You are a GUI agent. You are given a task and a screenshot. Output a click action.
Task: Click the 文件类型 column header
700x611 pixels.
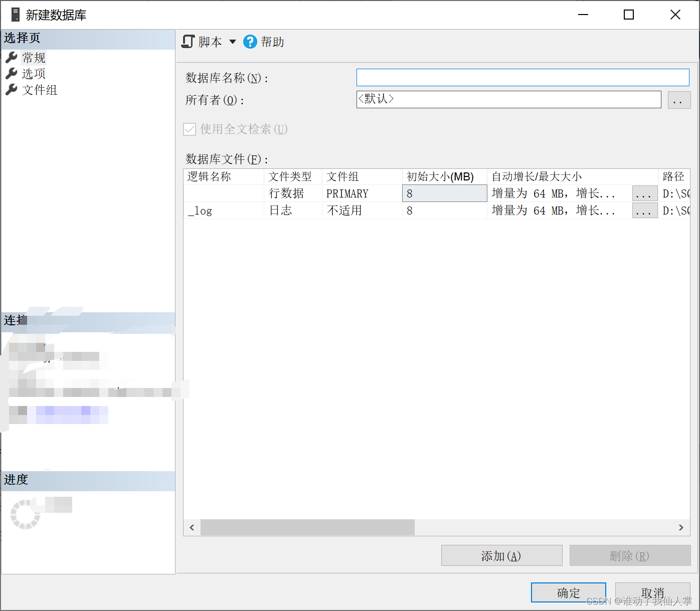click(x=293, y=176)
